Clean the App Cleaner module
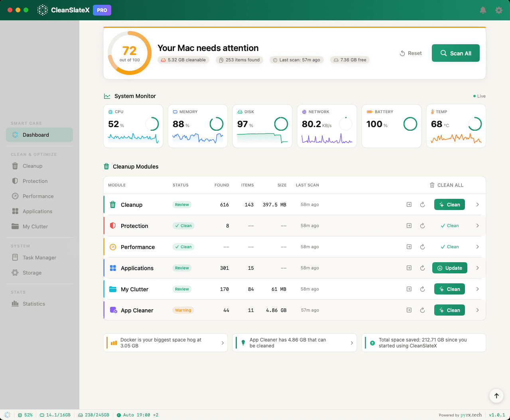The image size is (510, 420). 449,310
